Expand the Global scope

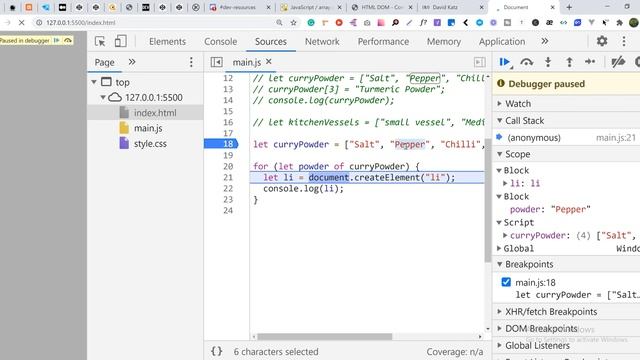click(x=499, y=248)
